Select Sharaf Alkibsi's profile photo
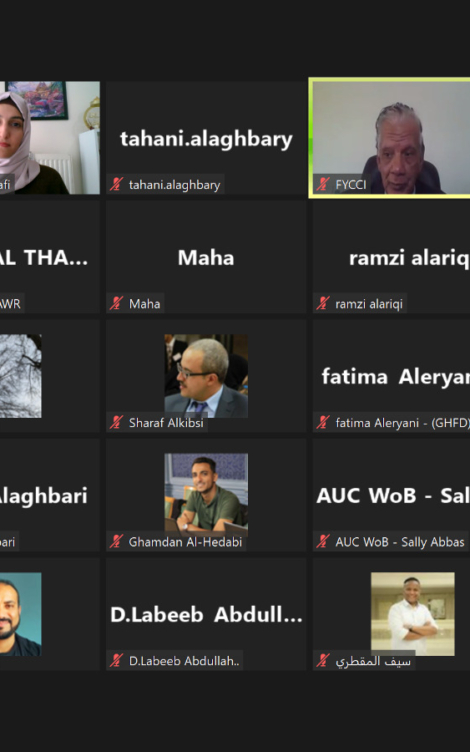Screen dimensions: 470x752 click(206, 376)
